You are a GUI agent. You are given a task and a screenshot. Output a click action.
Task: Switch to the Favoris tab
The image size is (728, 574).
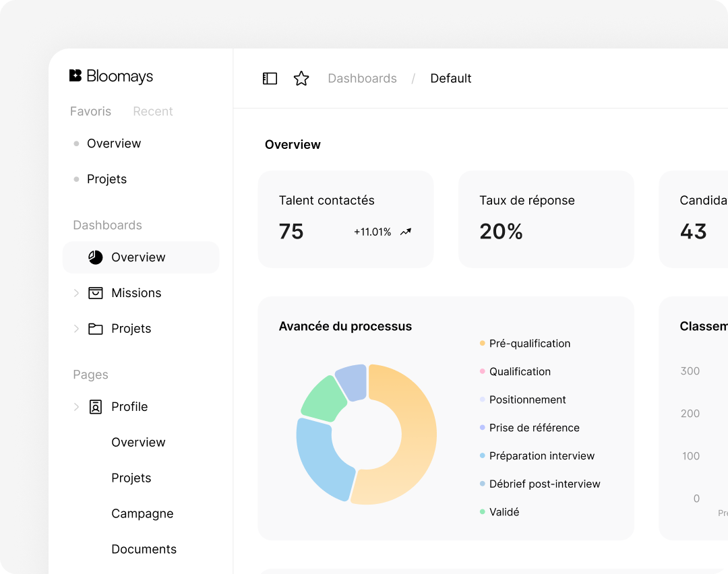[90, 111]
